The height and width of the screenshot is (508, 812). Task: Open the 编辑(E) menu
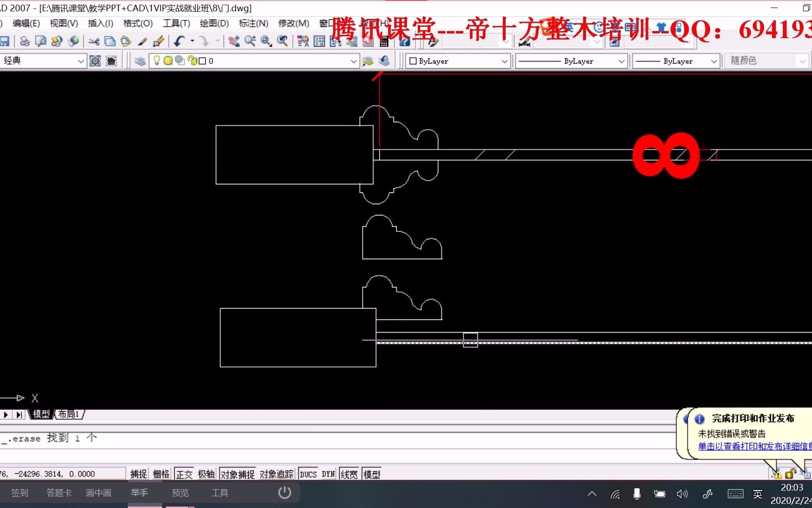[26, 23]
